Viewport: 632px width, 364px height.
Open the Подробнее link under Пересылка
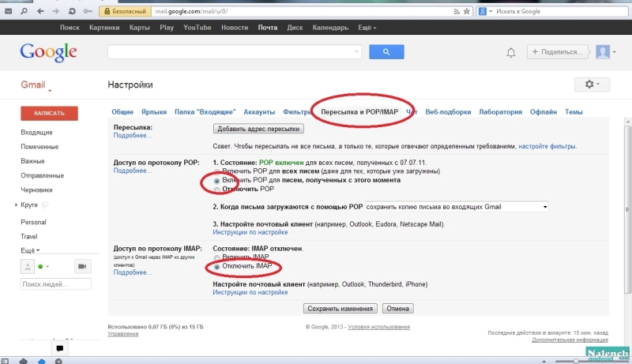point(133,135)
